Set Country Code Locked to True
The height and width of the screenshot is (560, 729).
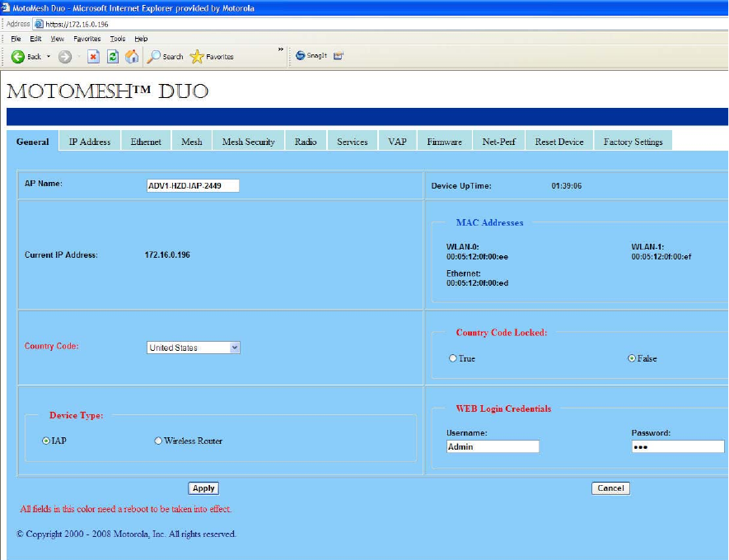[453, 358]
